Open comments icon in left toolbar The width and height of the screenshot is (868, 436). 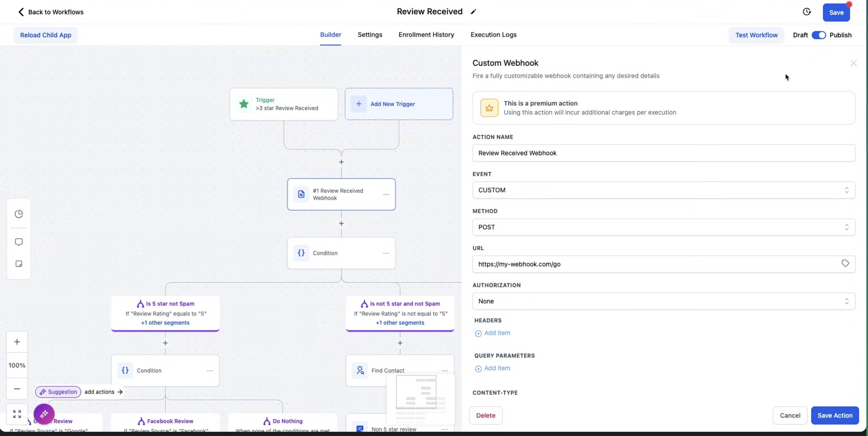pos(19,242)
